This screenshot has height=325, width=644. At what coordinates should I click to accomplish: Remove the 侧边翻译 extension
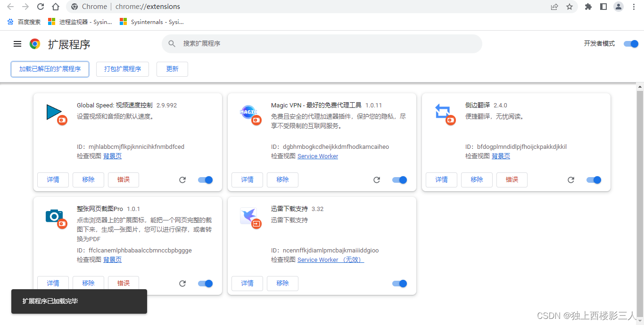tap(477, 180)
